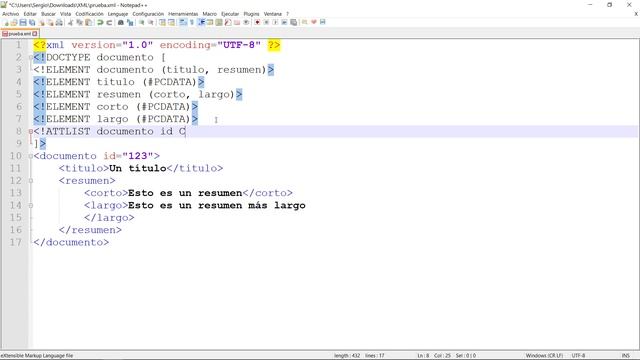Open Find with the binoculars icon
The width and height of the screenshot is (640, 360).
(x=121, y=22)
